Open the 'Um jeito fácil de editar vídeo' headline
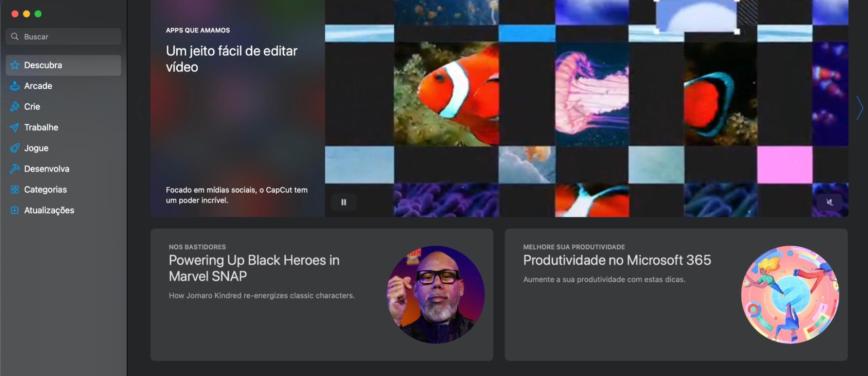 click(231, 59)
